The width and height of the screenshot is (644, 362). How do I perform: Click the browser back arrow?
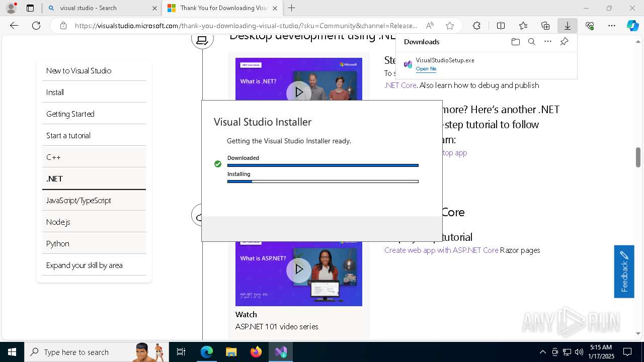coord(14,26)
